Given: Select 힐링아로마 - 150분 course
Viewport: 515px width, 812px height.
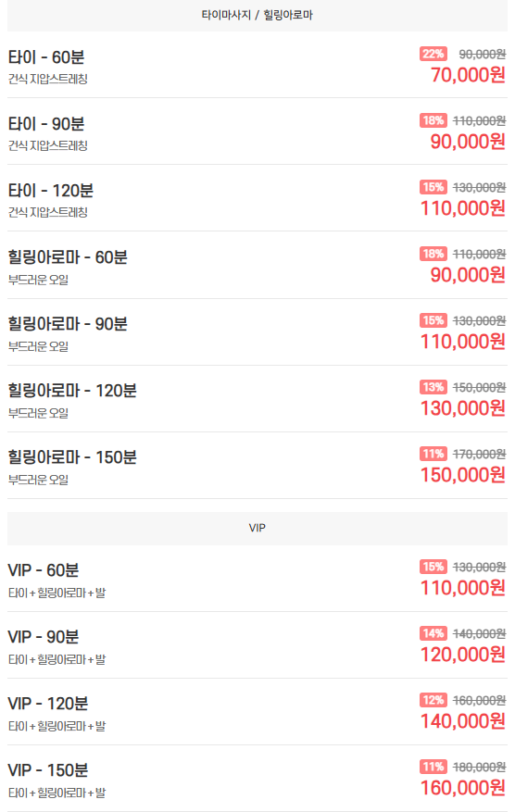Looking at the screenshot, I should 257,466.
